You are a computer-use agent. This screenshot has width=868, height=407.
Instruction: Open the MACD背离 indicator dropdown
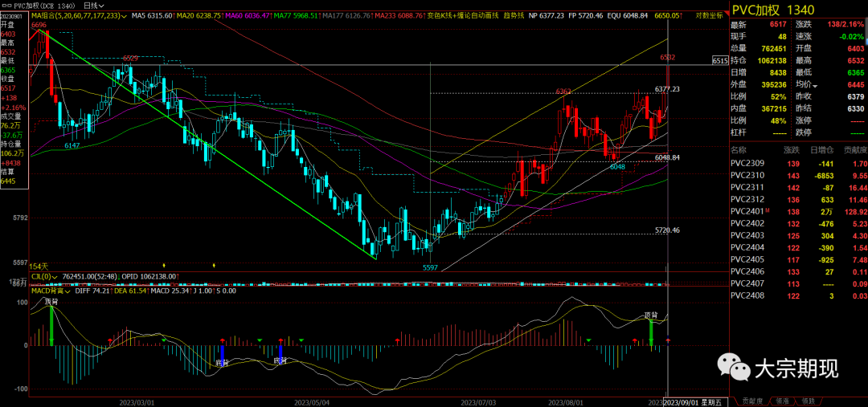click(51, 291)
